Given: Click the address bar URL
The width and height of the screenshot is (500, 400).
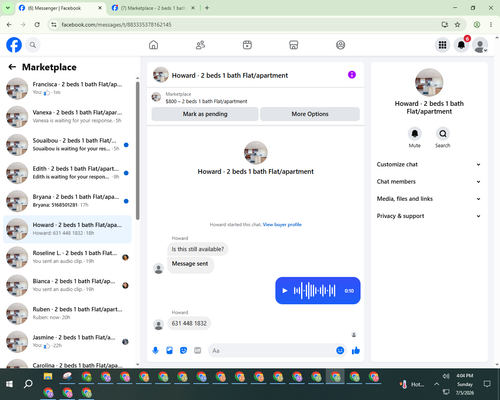Looking at the screenshot, I should click(116, 25).
